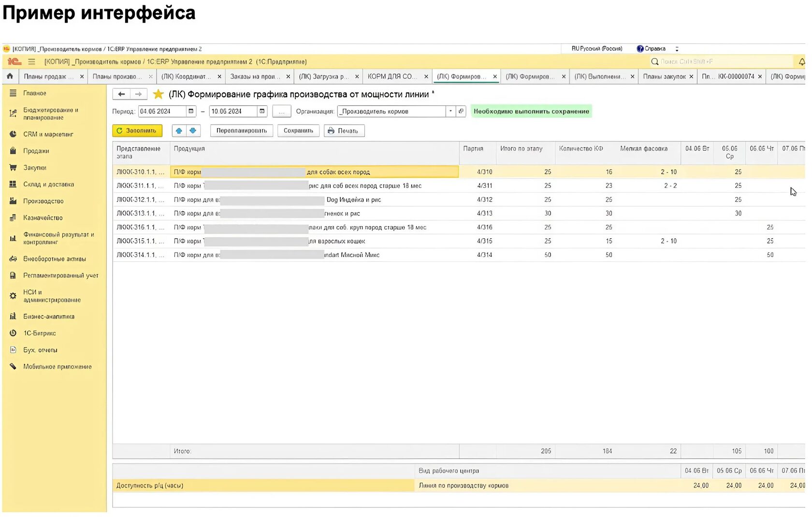Open the Справка help icon
The image size is (812, 517).
pos(640,49)
